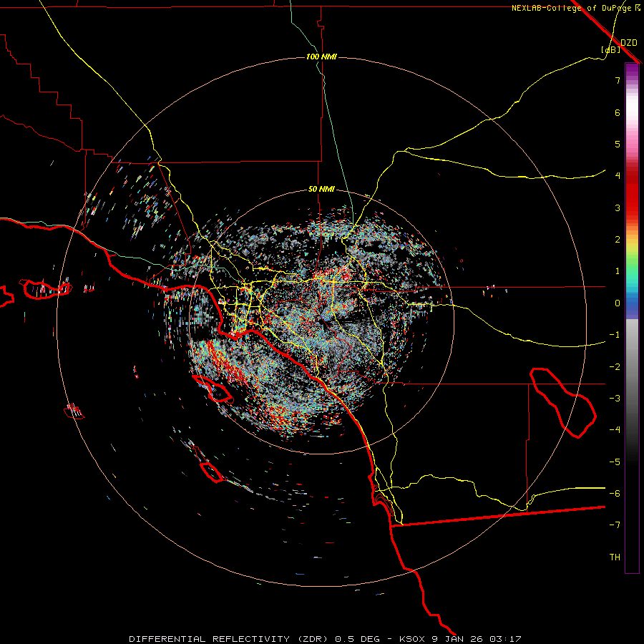The image size is (644, 644).
Task: Click the TH label on color scale
Action: [x=615, y=557]
